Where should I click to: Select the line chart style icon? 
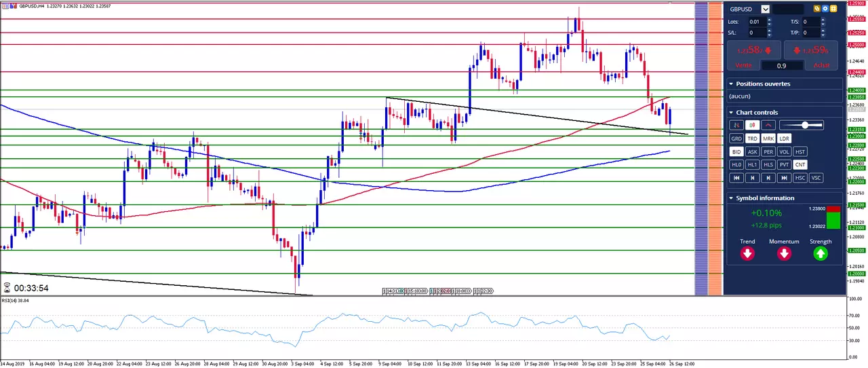click(768, 125)
